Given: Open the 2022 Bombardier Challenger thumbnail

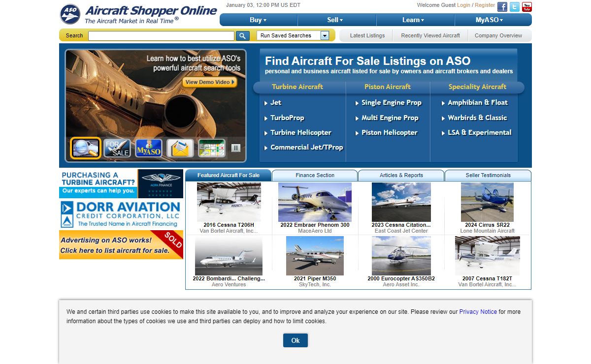Looking at the screenshot, I should pos(229,256).
